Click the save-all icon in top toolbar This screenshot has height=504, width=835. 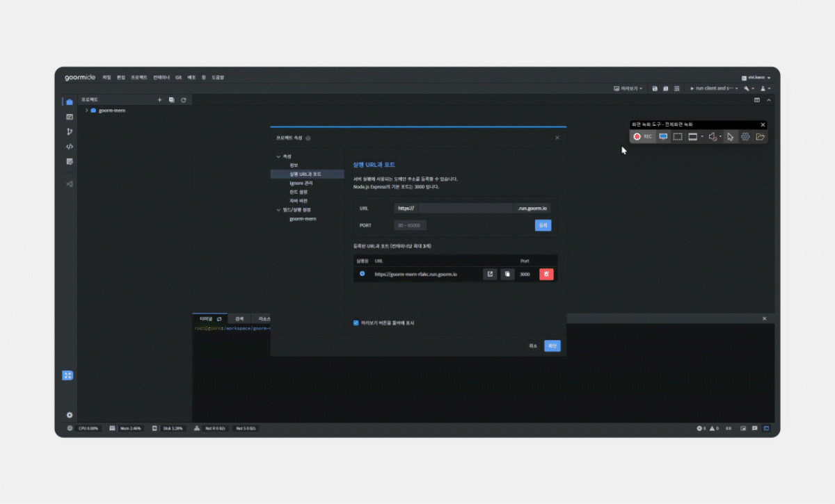tap(666, 88)
